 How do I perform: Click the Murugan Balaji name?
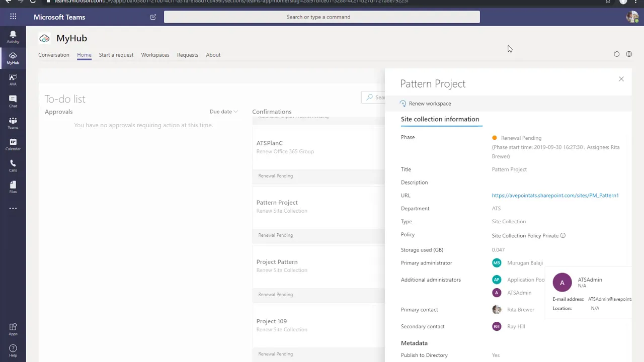click(525, 263)
